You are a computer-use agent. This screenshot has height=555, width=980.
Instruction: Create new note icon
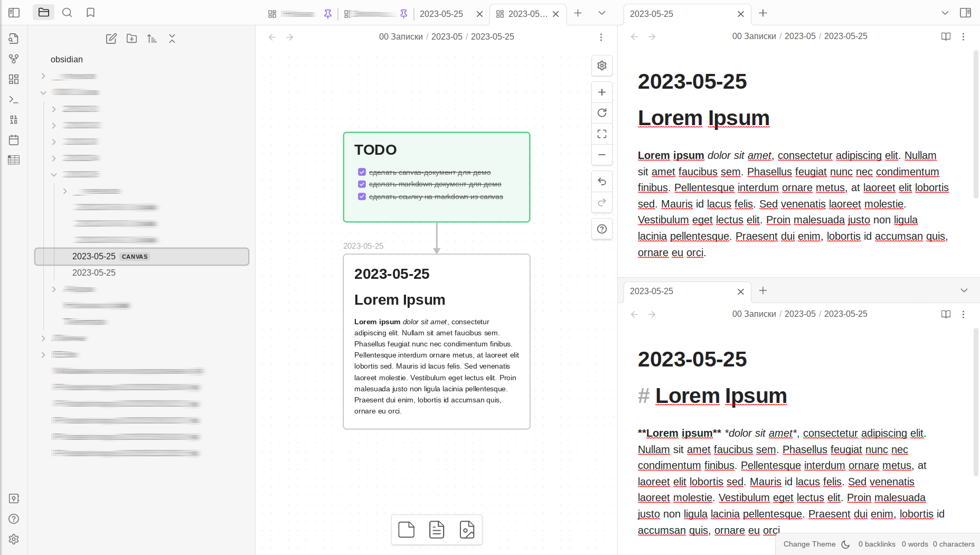tap(111, 39)
